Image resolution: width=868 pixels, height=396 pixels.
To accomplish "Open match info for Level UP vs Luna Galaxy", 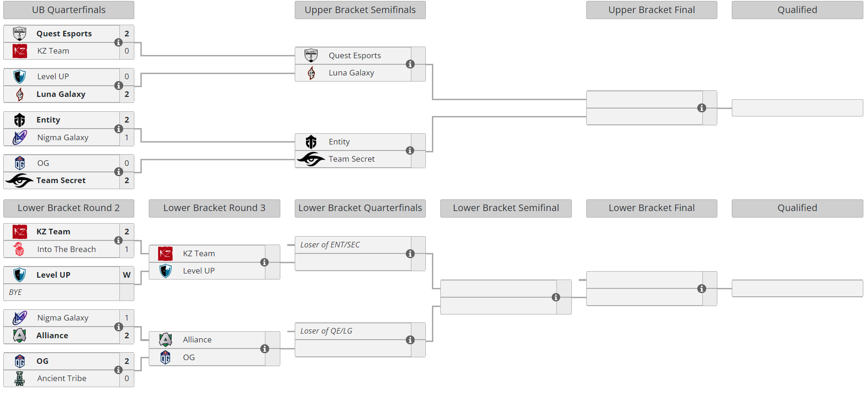I will [118, 86].
